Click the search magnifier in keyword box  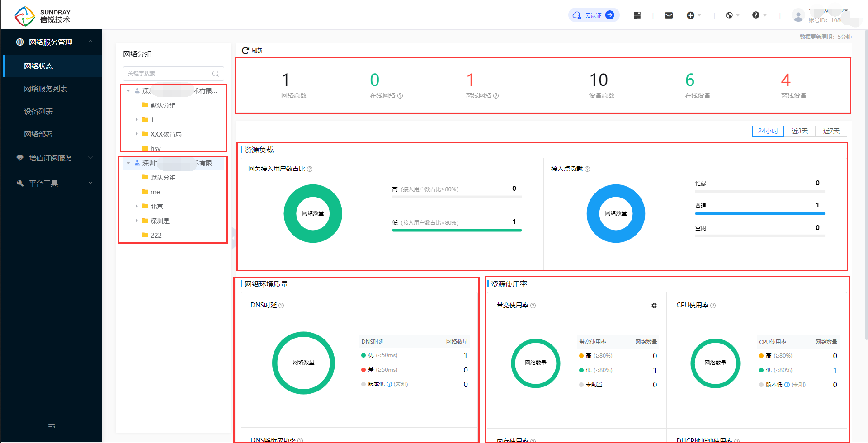pos(216,74)
